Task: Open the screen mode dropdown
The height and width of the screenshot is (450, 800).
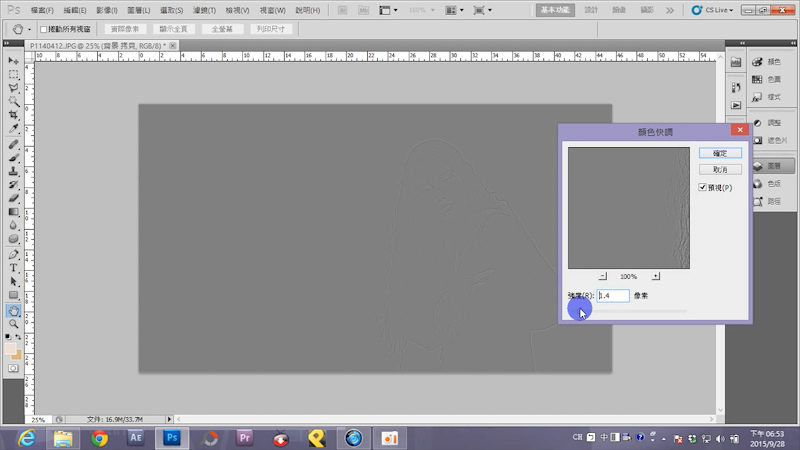Action: (484, 9)
